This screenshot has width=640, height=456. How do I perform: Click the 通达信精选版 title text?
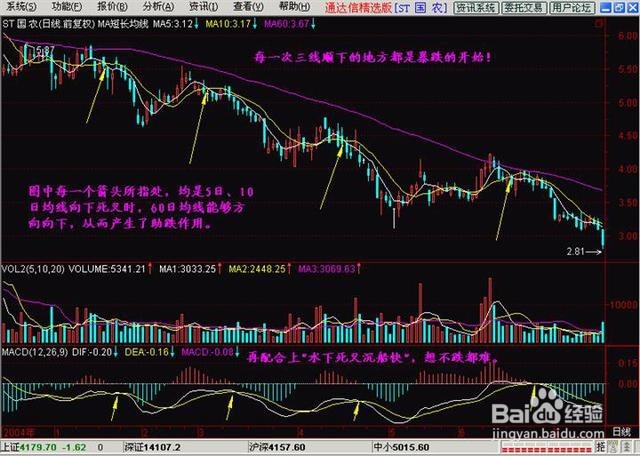[358, 7]
